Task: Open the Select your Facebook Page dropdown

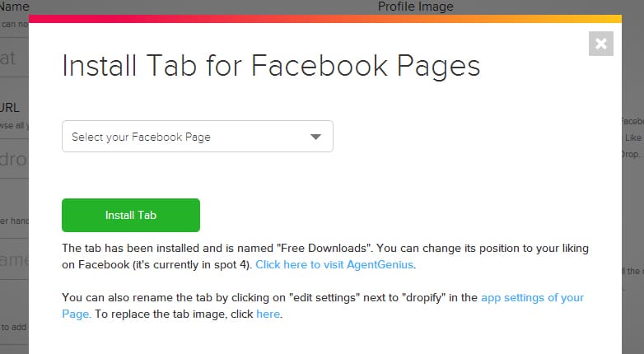Action: [197, 137]
